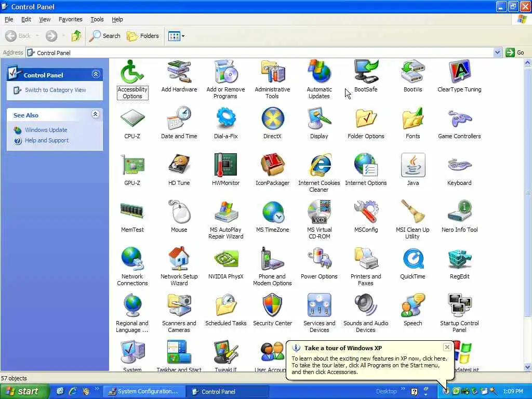The image size is (532, 399).
Task: Open the Windows Update link
Action: (46, 130)
